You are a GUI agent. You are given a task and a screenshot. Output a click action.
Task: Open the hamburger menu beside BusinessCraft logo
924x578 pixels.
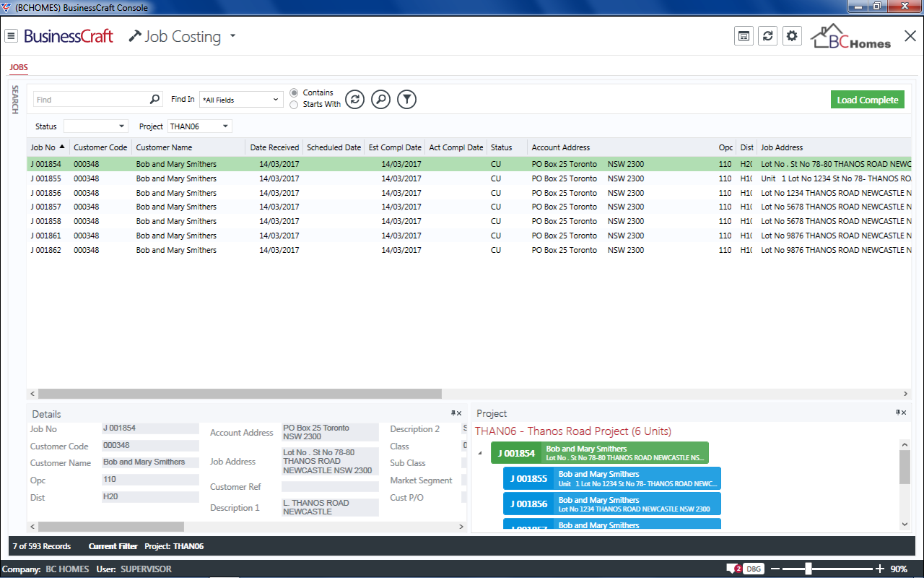(x=12, y=36)
